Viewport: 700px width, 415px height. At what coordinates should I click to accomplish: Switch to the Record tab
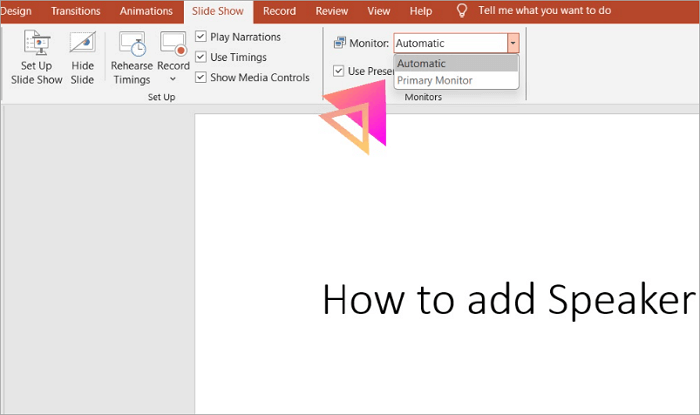click(x=279, y=11)
